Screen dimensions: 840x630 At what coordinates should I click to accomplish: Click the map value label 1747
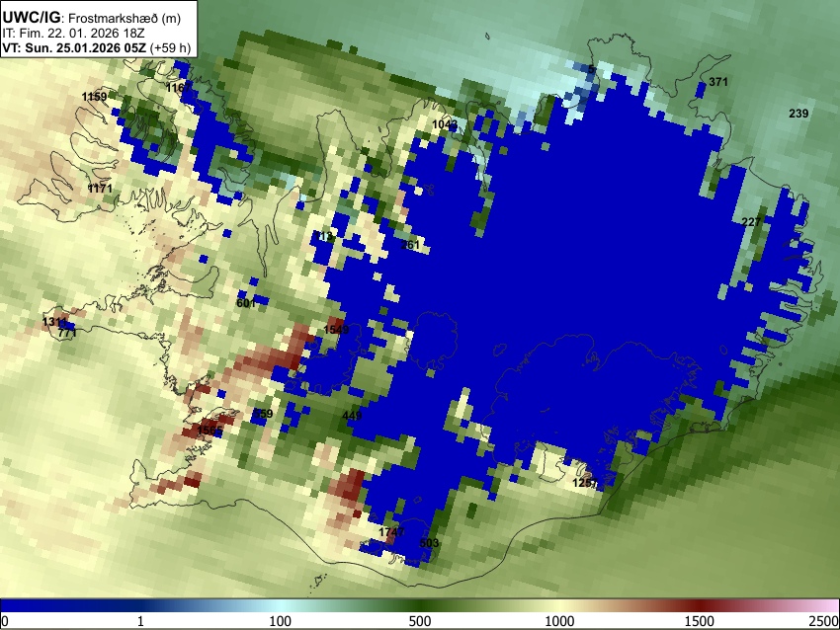tap(391, 532)
